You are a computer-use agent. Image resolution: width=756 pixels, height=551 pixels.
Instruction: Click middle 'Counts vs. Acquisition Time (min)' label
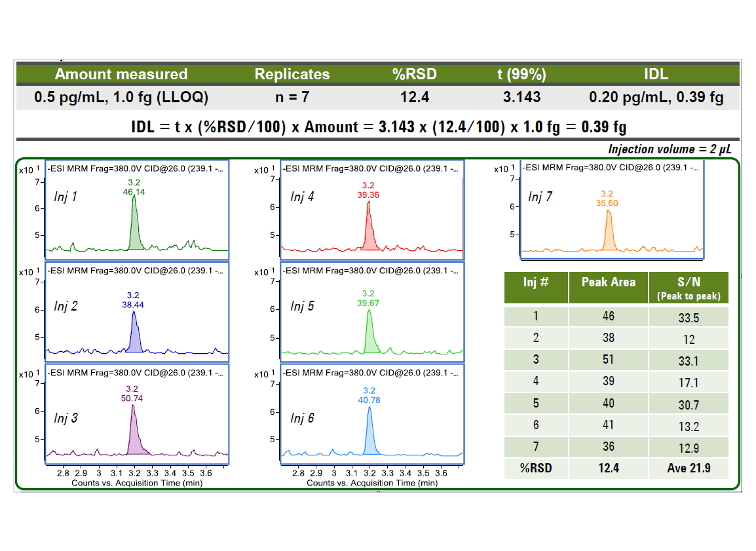click(372, 483)
